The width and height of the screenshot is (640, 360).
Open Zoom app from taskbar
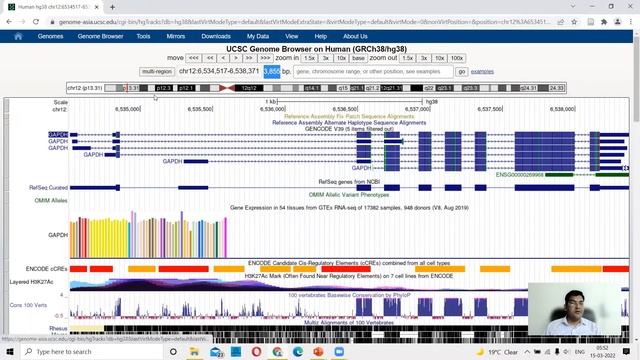[x=339, y=351]
